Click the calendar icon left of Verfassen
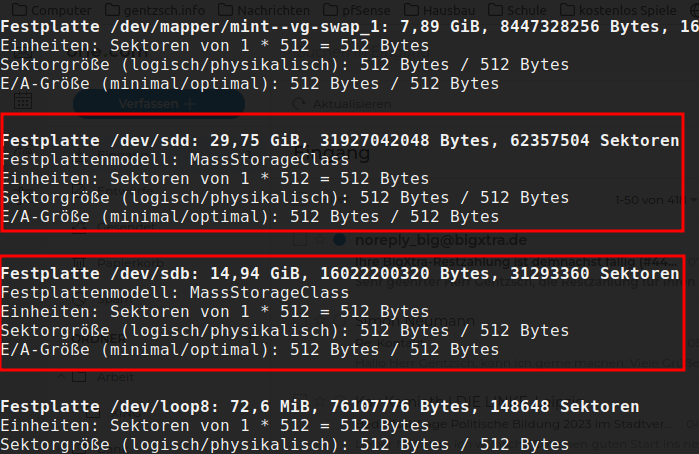 (23, 102)
